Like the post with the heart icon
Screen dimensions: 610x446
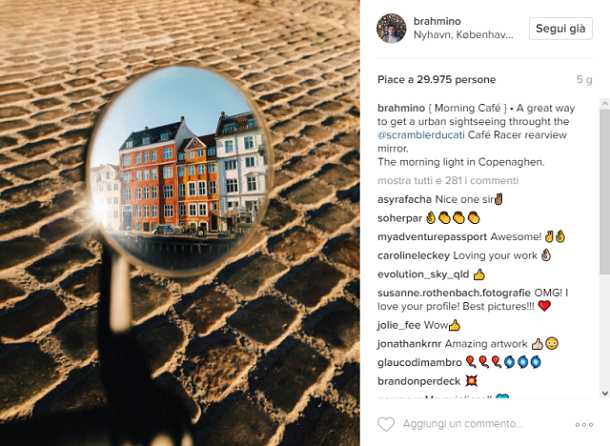point(386,424)
